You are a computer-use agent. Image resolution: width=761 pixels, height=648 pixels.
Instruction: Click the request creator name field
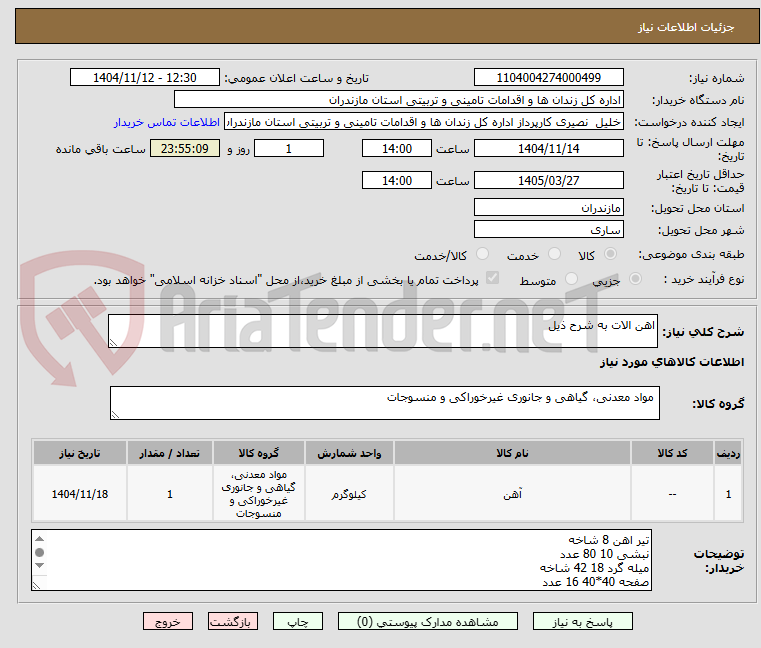(x=424, y=122)
